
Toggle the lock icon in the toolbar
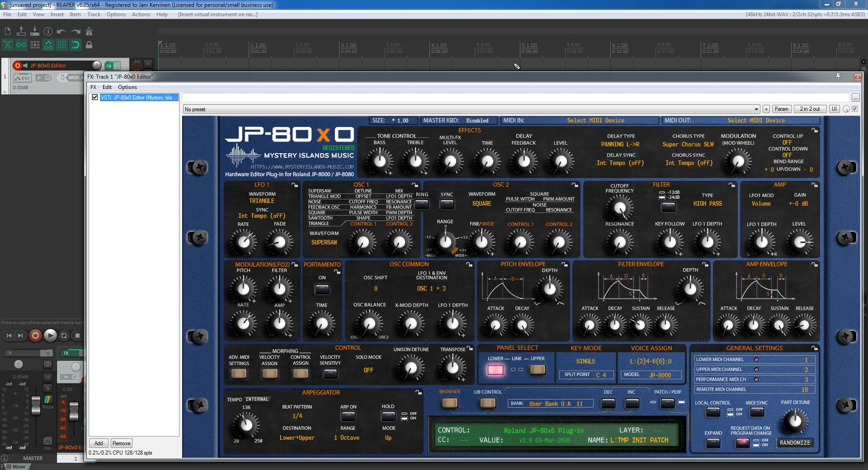point(89,45)
